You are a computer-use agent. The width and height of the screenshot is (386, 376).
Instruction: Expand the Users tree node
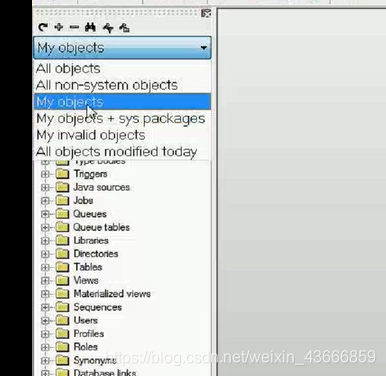point(45,321)
